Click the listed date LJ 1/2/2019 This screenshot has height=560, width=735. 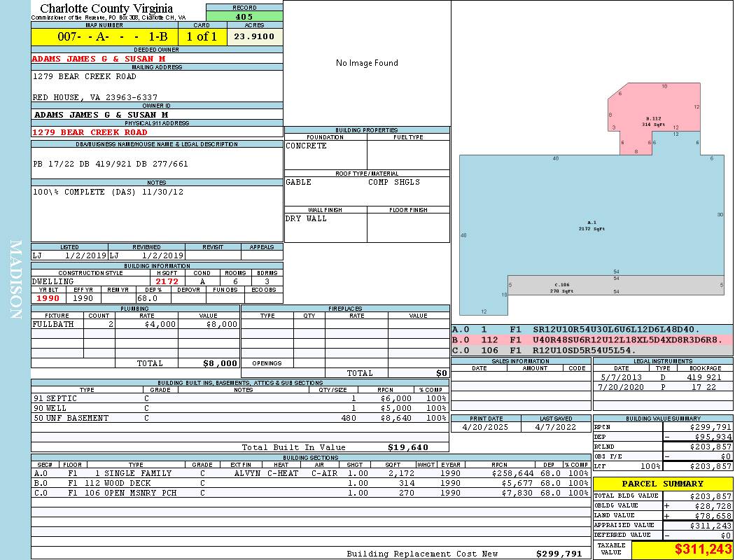pyautogui.click(x=69, y=255)
